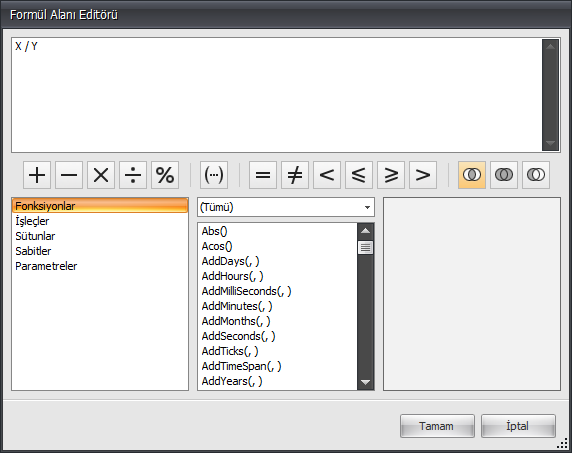Click inside the X / Y formula field
572x453 pixels.
[277, 95]
